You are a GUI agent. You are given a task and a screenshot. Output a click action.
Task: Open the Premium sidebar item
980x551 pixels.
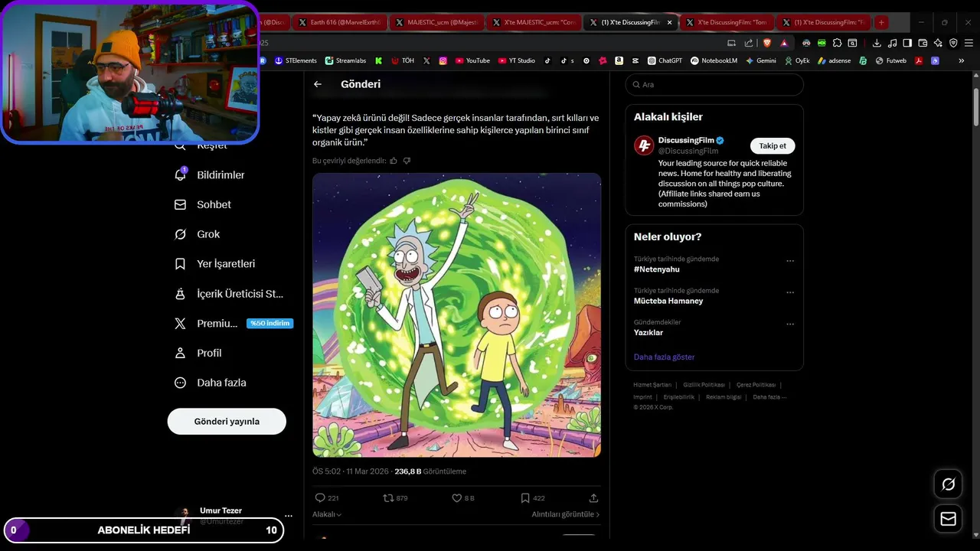coord(234,323)
